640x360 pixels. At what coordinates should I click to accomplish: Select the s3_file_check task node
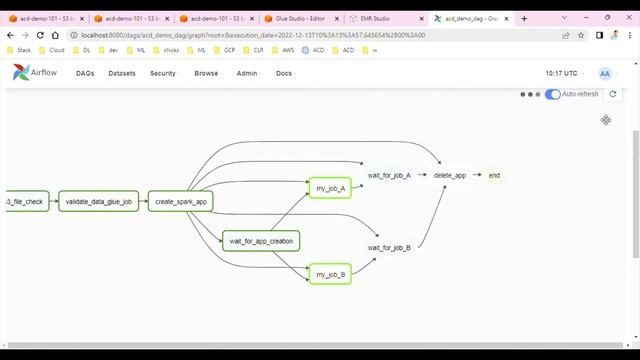pos(27,201)
